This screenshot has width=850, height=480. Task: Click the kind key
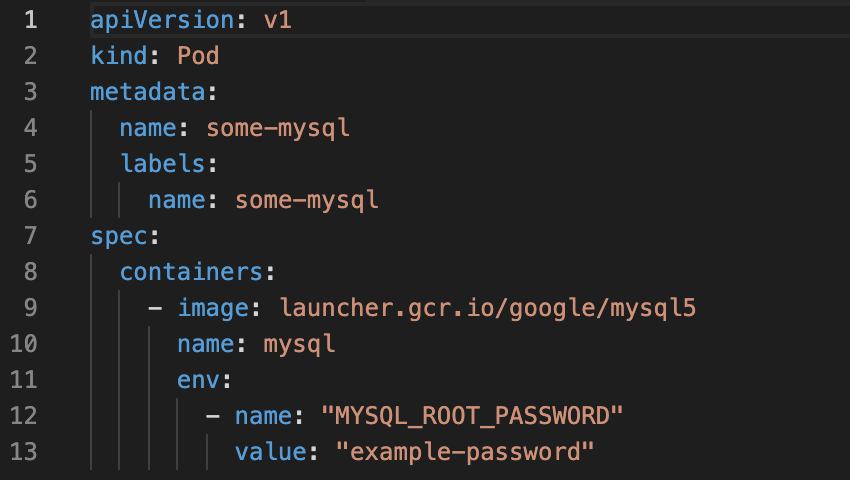click(x=119, y=56)
